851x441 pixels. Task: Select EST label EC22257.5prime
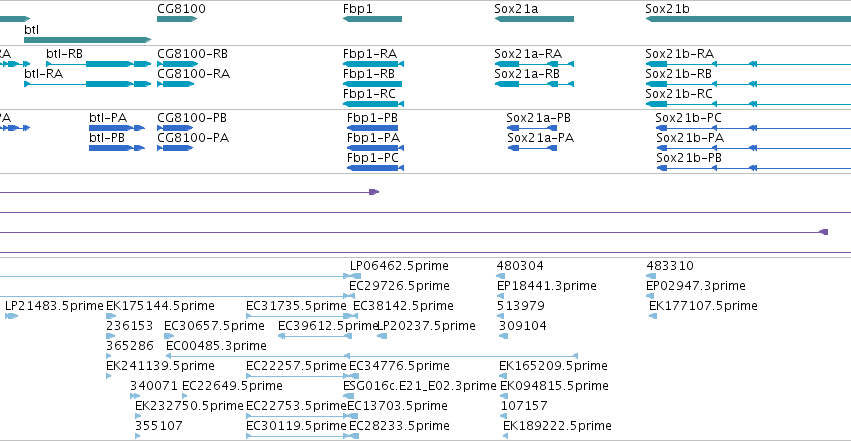click(x=296, y=366)
